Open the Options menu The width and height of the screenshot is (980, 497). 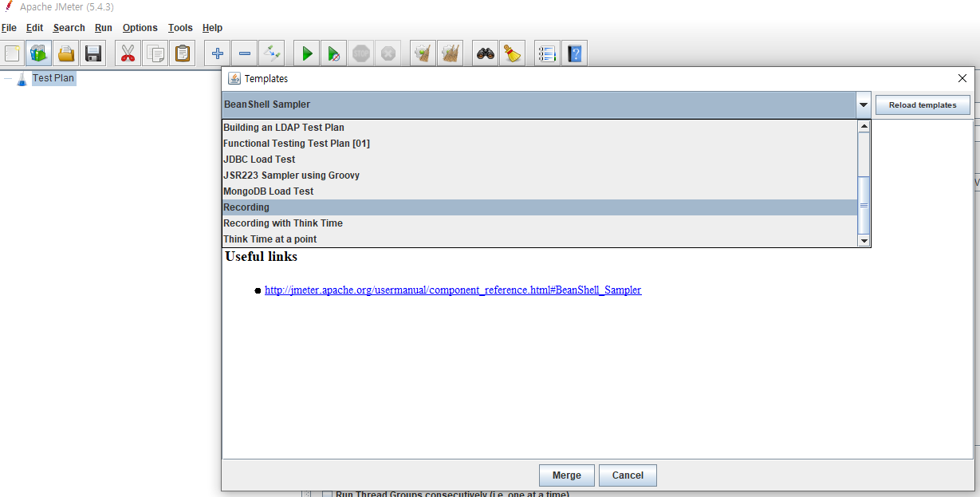(x=140, y=27)
